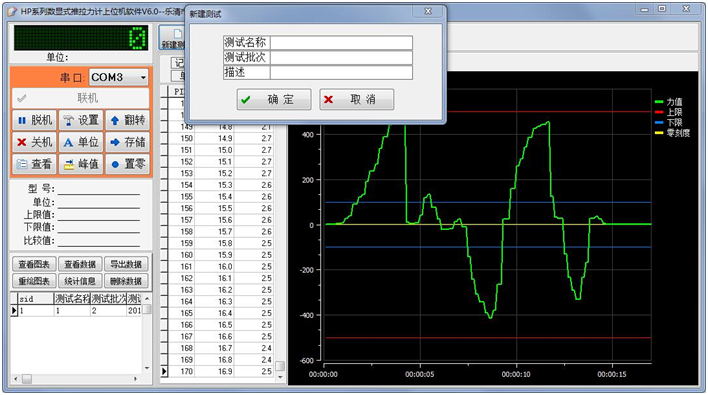Click the 置零 zero reset button
Viewport: 708px width, 395px height.
tap(128, 164)
